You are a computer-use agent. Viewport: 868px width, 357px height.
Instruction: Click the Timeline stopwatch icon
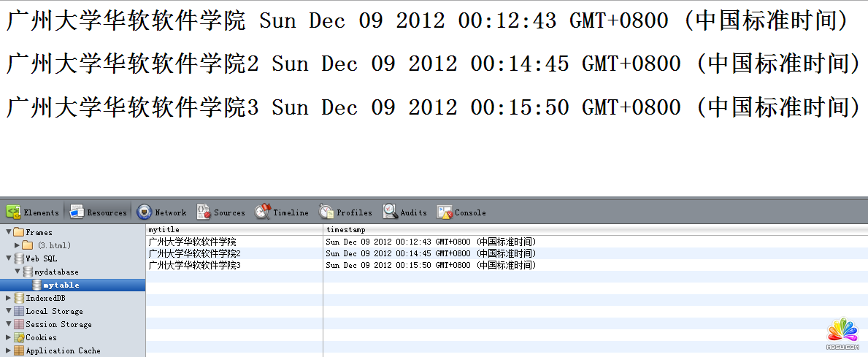pyautogui.click(x=263, y=212)
